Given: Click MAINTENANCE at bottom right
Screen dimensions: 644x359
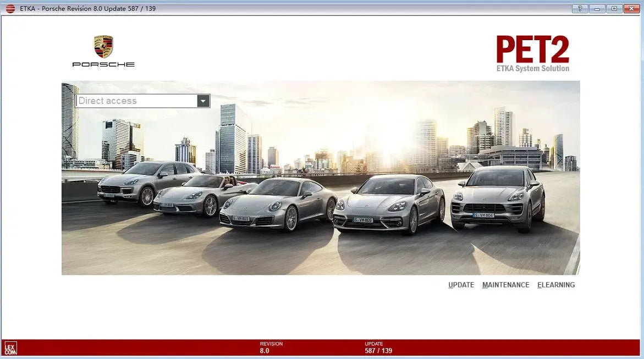Looking at the screenshot, I should click(506, 285).
